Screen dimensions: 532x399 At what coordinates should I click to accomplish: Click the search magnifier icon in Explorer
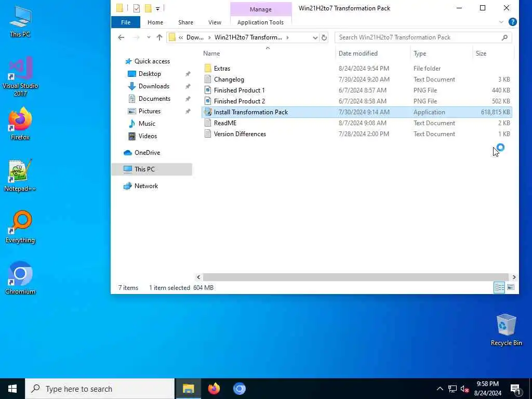pyautogui.click(x=504, y=37)
